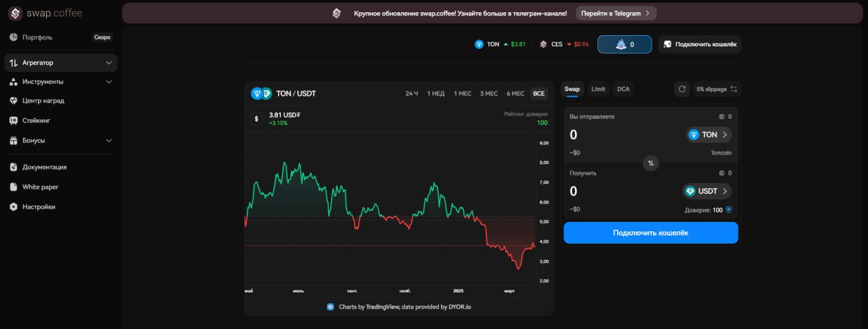Click the White paper file icon
Screen dimensions: 868x329
(14, 187)
